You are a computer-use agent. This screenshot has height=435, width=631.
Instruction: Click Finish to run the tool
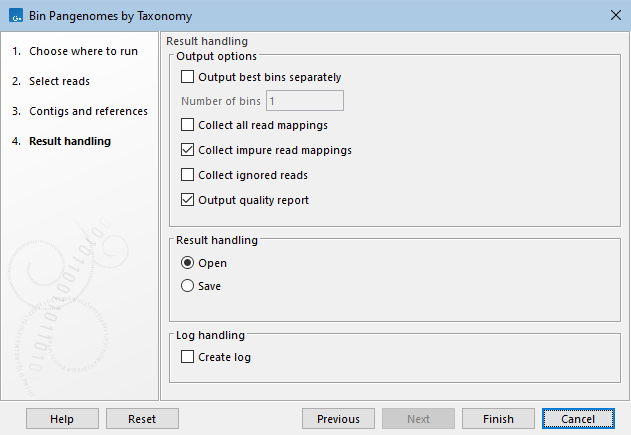[498, 419]
